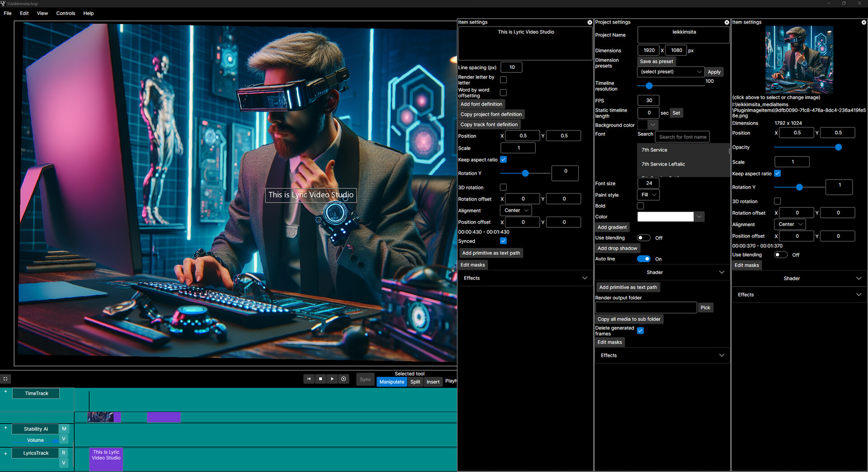
Task: Click Copy all media to sub folder
Action: tap(629, 319)
